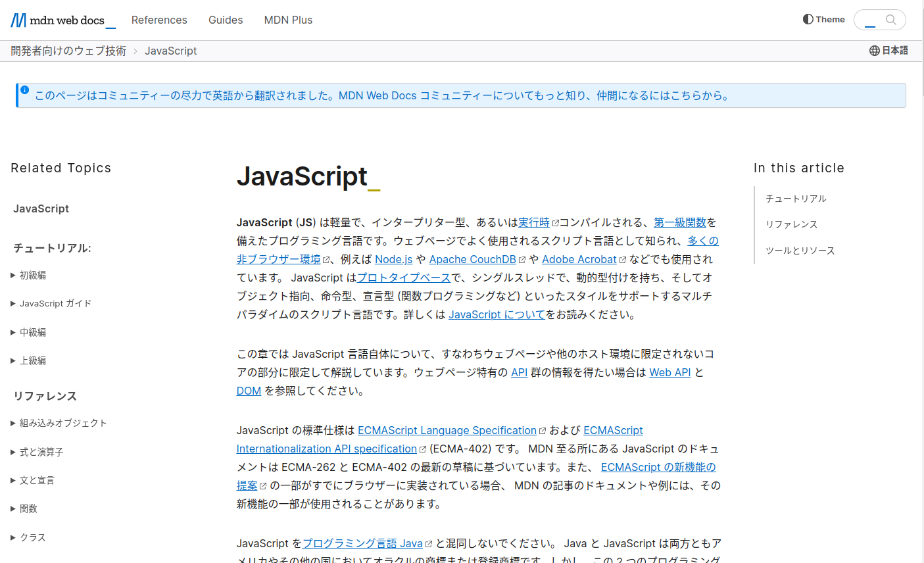
Task: Open the Theme switcher
Action: (824, 19)
